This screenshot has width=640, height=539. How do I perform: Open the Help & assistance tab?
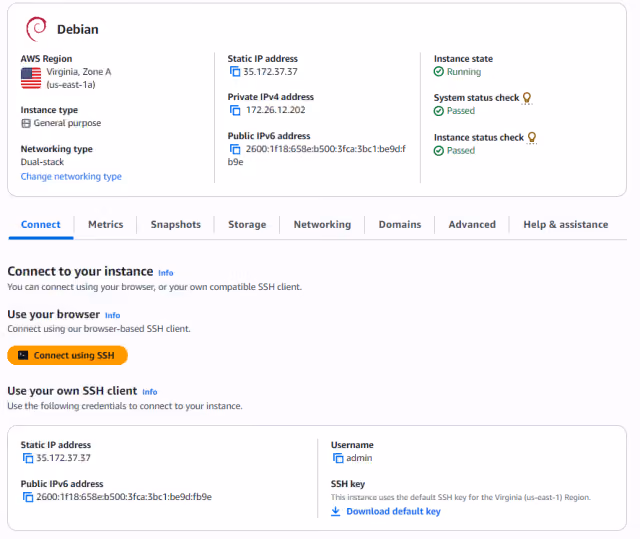pyautogui.click(x=566, y=224)
